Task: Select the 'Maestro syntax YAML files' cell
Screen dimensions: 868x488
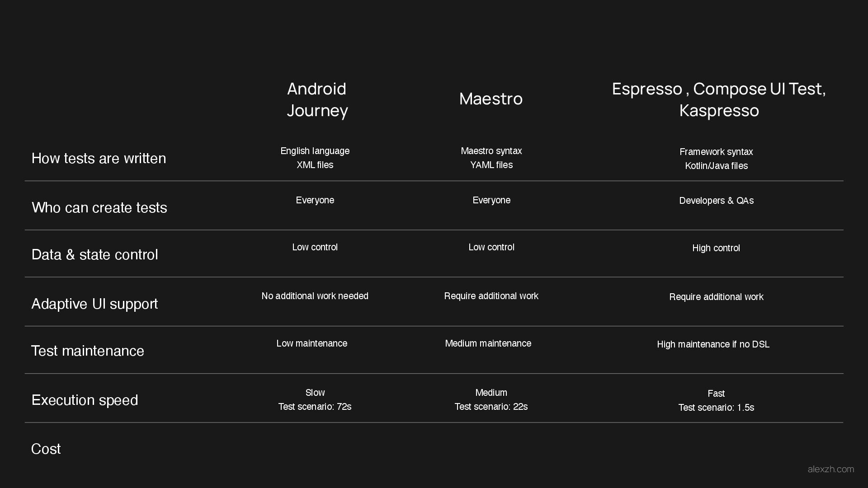Action: click(x=491, y=158)
